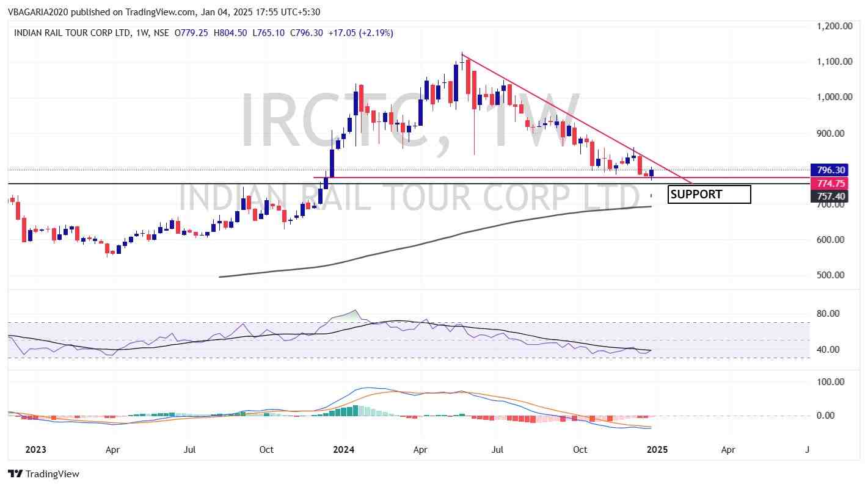Select the SUPPORT text annotation box
This screenshot has height=487, width=868.
(709, 195)
